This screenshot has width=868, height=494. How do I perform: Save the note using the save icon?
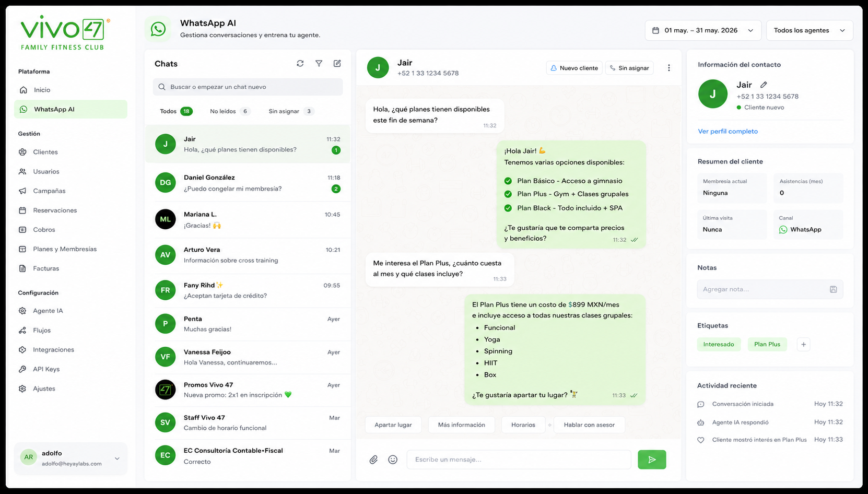point(834,289)
